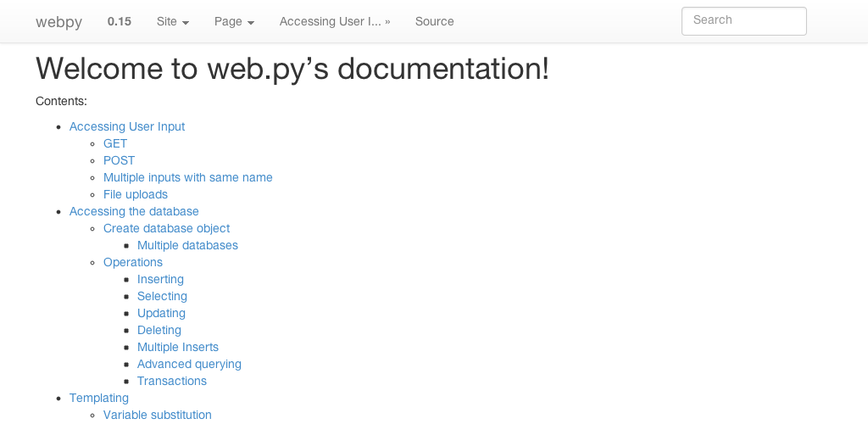Image resolution: width=868 pixels, height=424 pixels.
Task: Open Accessing the database chapter
Action: (x=134, y=211)
